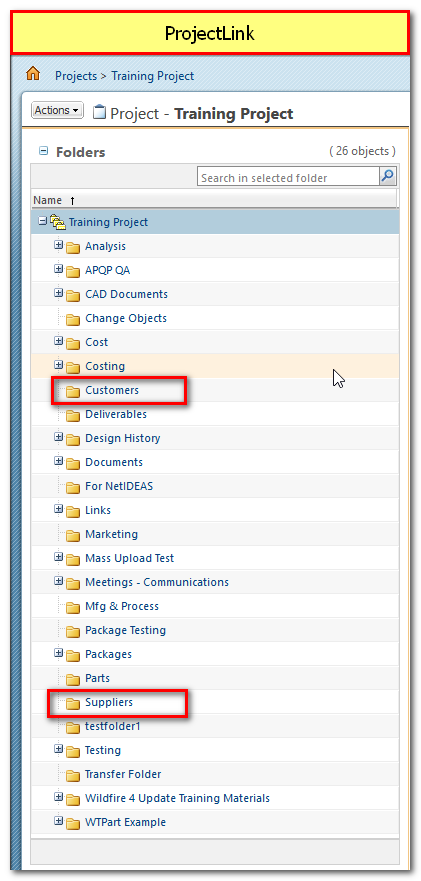The height and width of the screenshot is (881, 421).
Task: Open the WTPart Example folder
Action: pos(125,822)
